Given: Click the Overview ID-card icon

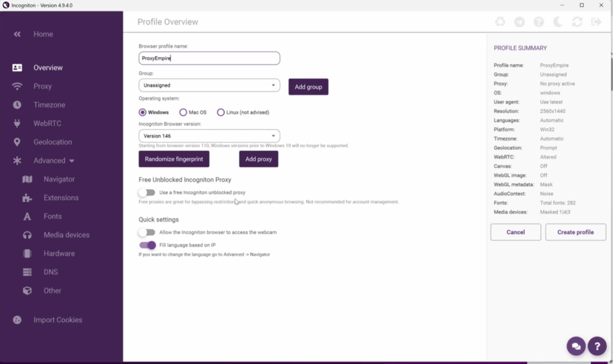Looking at the screenshot, I should (x=17, y=68).
